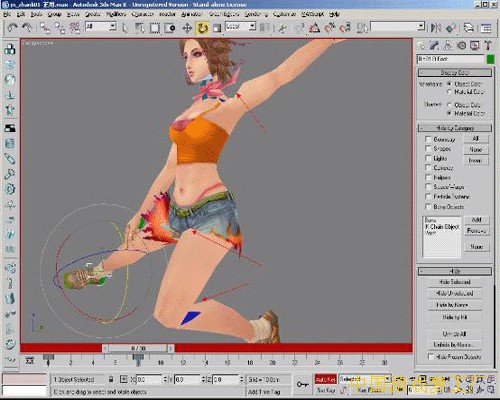Image resolution: width=500 pixels, height=400 pixels.
Task: Click the green object color swatch
Action: click(x=490, y=59)
